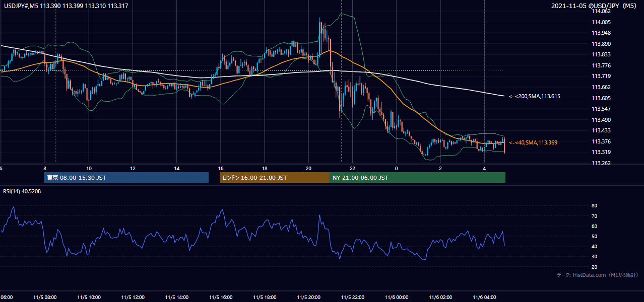Click the 11/5 08:00 time axis label
Screen dimensions: 644x302
[45, 297]
